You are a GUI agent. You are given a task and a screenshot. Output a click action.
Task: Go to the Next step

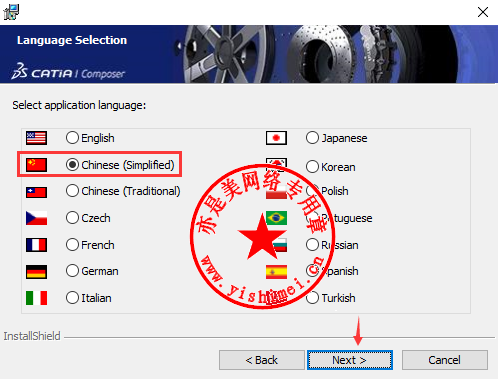point(350,360)
